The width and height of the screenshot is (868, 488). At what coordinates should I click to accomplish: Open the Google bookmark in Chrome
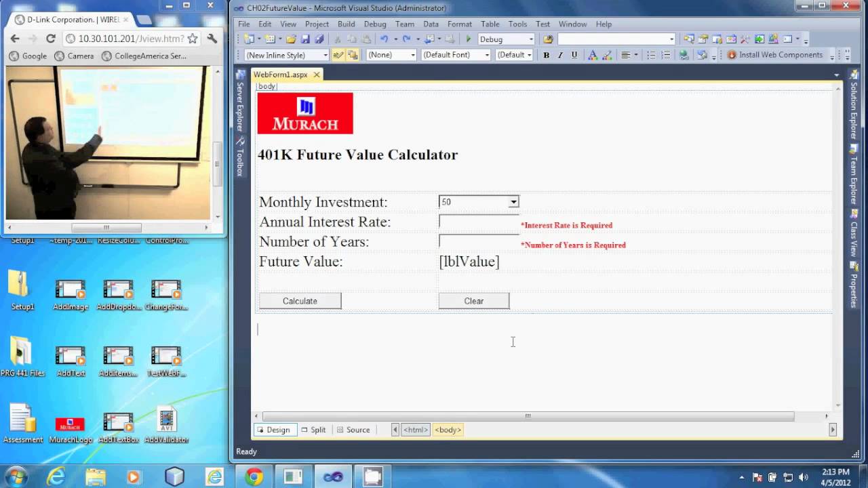pos(28,56)
